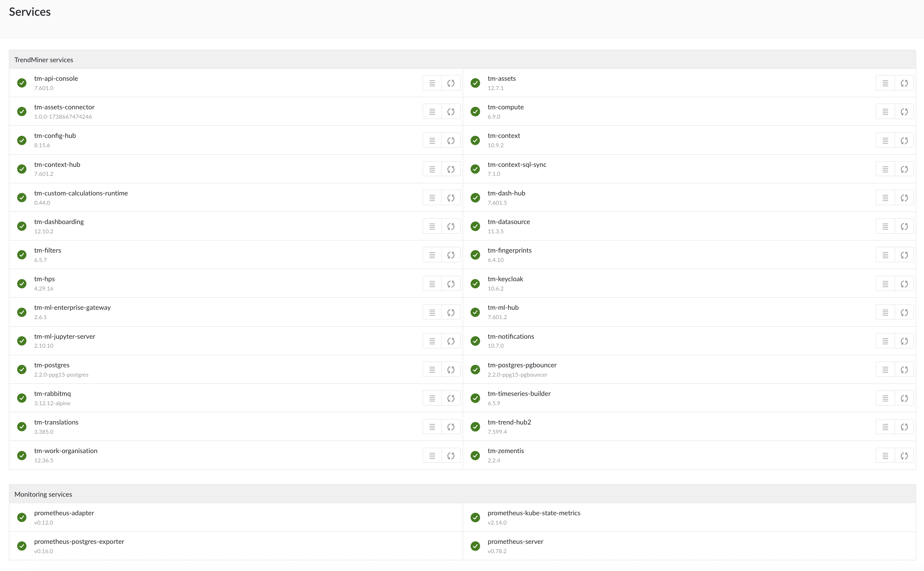Click version 2.2.0-ppg15-pgbouncer text
Image resolution: width=924 pixels, height=571 pixels.
[517, 374]
